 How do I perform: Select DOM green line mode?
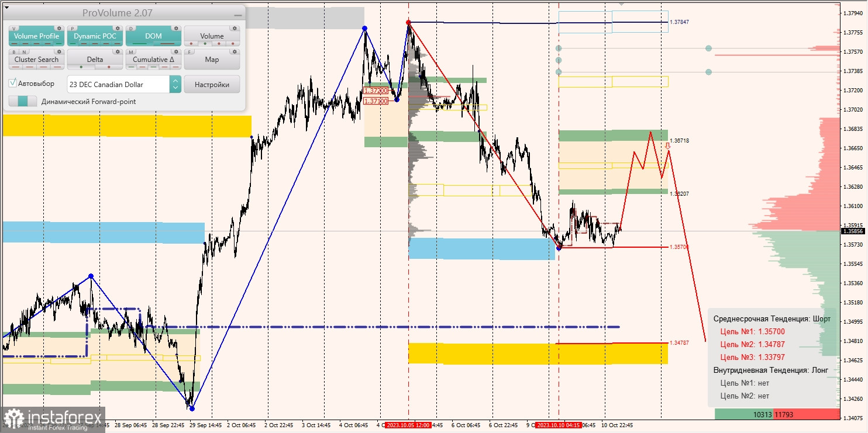point(140,44)
